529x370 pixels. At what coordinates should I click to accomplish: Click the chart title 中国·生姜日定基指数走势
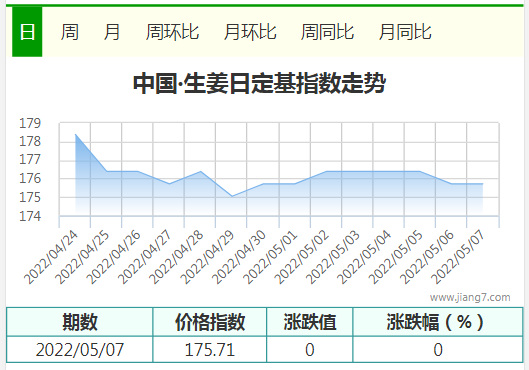pos(259,83)
